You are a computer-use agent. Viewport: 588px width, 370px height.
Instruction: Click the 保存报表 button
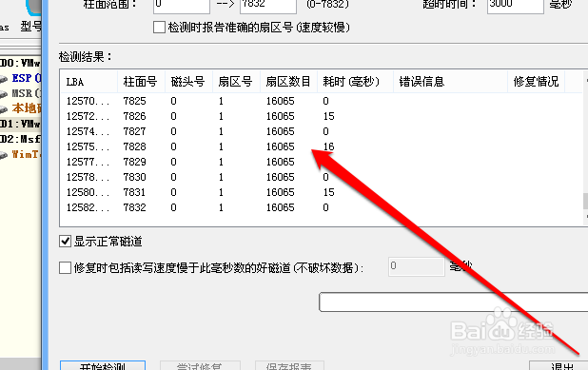coord(289,365)
